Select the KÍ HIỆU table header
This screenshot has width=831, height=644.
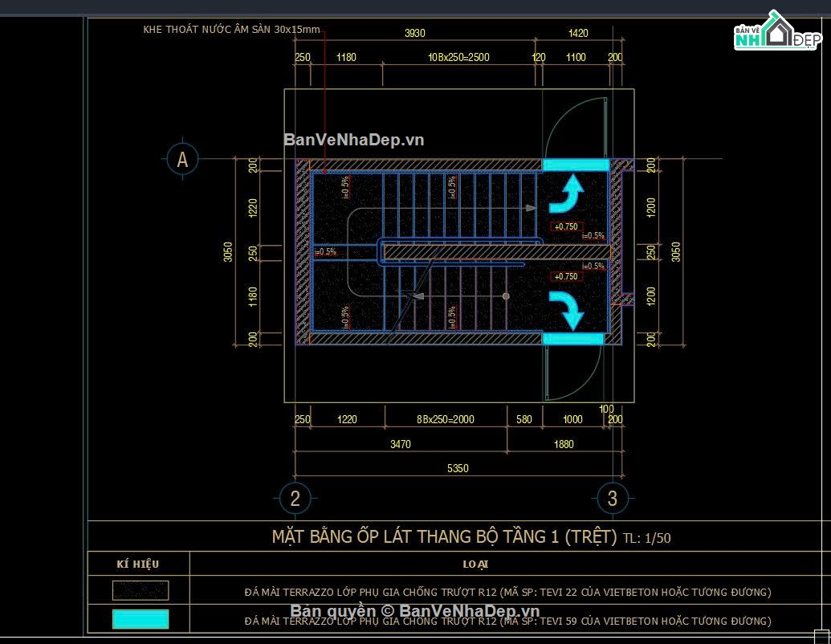(x=138, y=564)
